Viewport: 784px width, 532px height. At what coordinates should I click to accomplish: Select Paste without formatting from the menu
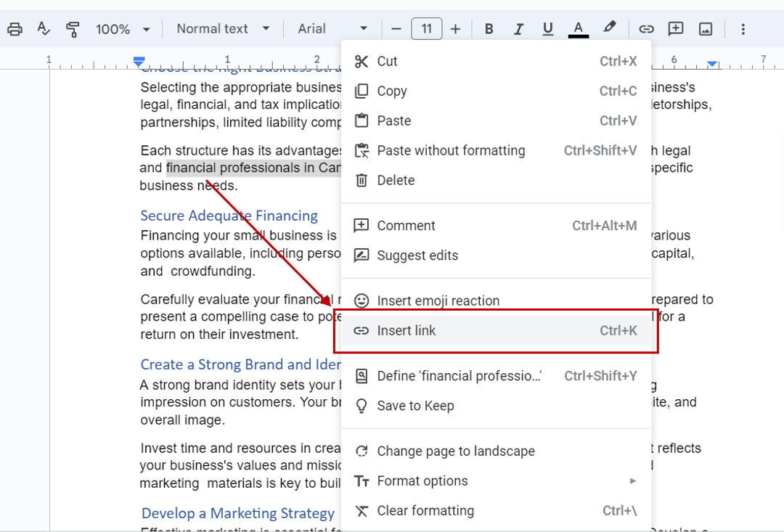[450, 150]
